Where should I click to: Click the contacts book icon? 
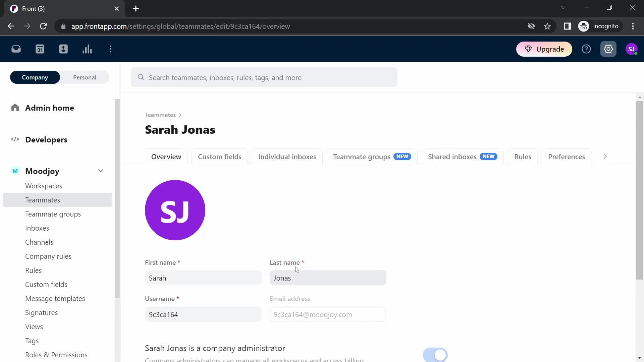point(64,49)
